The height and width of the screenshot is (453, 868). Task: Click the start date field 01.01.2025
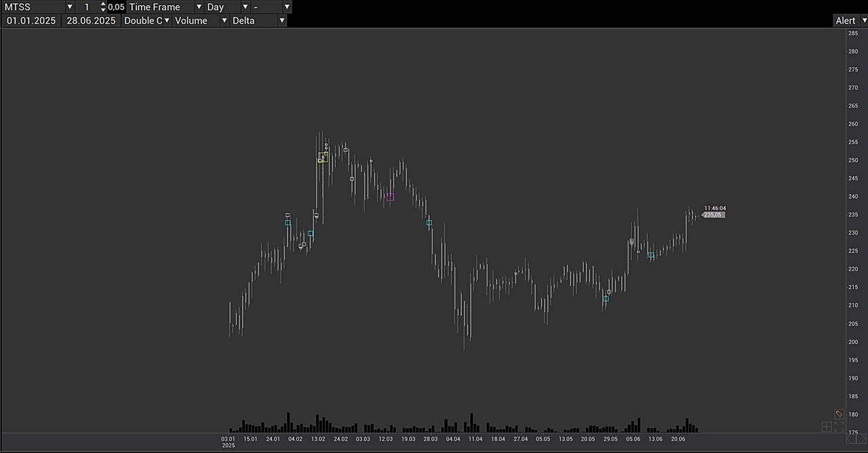[x=31, y=20]
